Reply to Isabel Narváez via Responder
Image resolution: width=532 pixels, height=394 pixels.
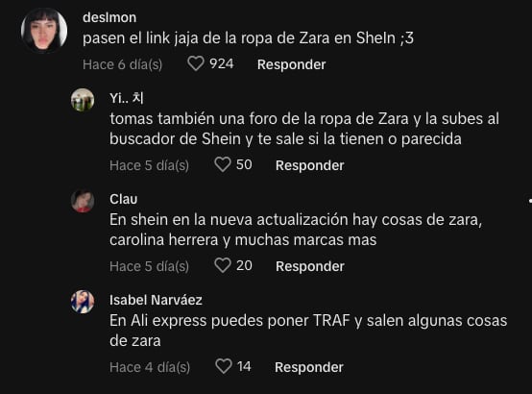[309, 367]
